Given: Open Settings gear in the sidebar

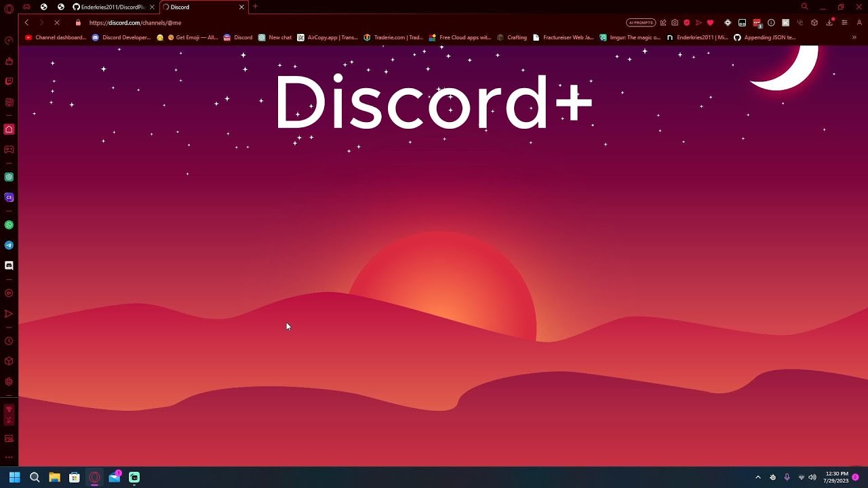Looking at the screenshot, I should 9,382.
